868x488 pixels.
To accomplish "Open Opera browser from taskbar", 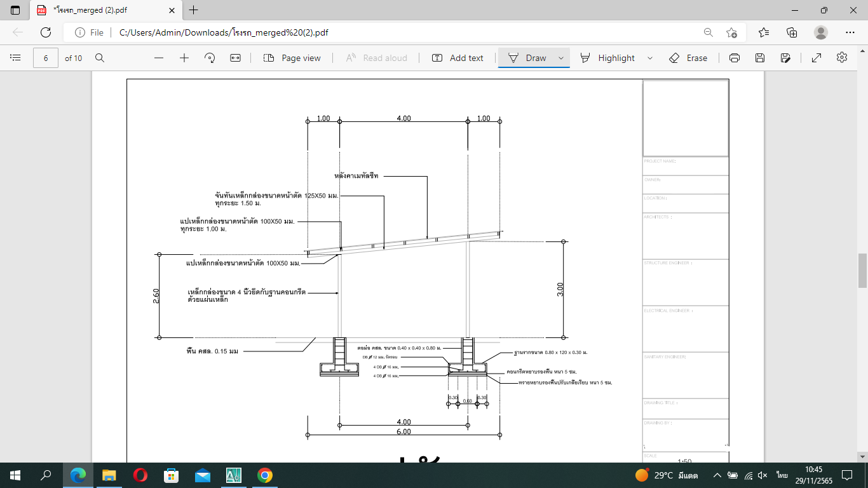I will point(140,475).
